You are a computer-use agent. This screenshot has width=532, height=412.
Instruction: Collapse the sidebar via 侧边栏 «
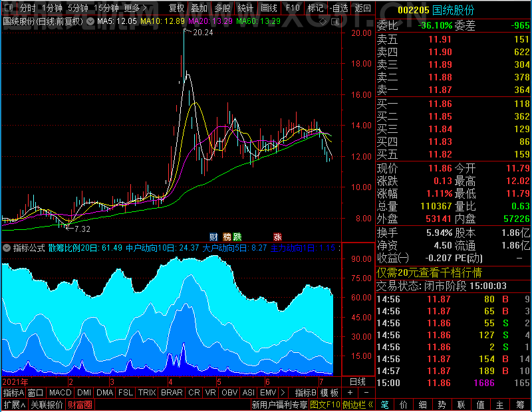[358, 405]
